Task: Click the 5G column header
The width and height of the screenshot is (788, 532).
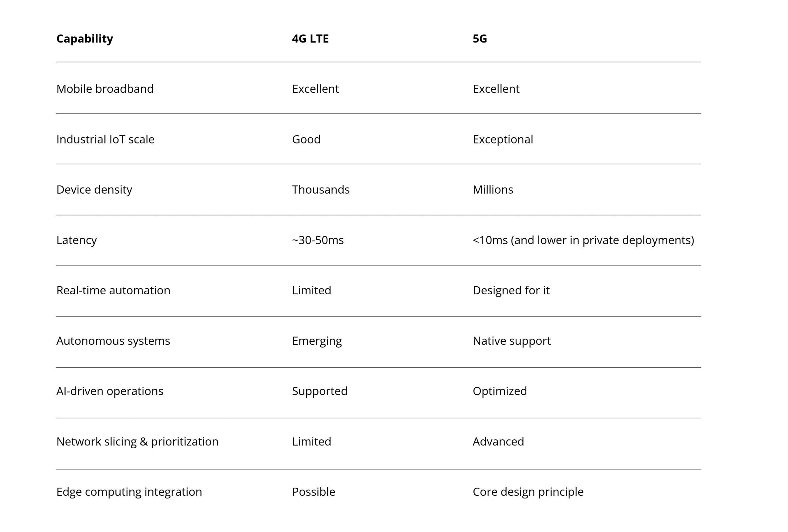Action: pos(480,39)
